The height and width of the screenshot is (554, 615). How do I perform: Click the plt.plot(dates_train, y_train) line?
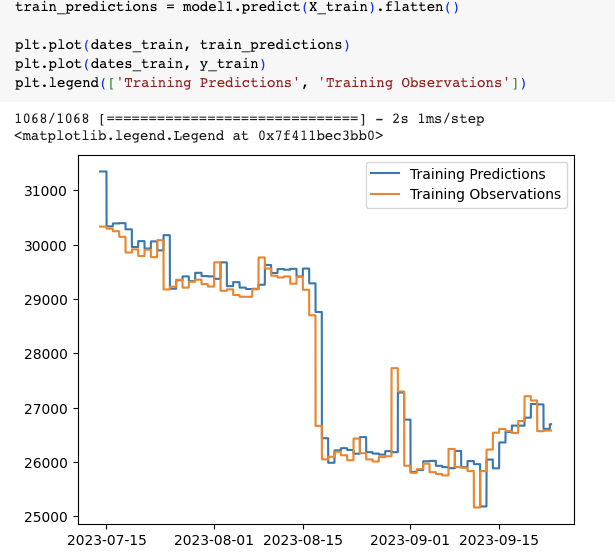(x=140, y=64)
